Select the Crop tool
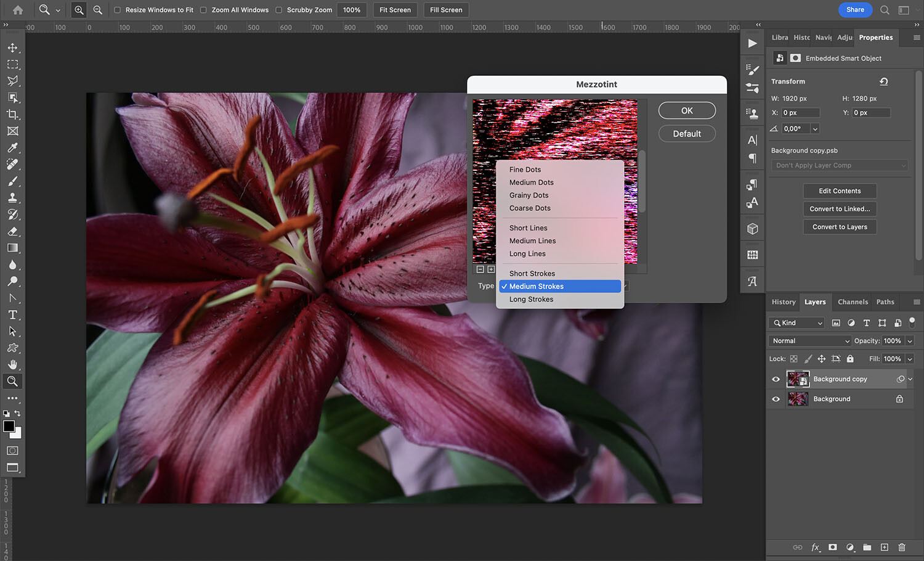The image size is (924, 561). [12, 114]
